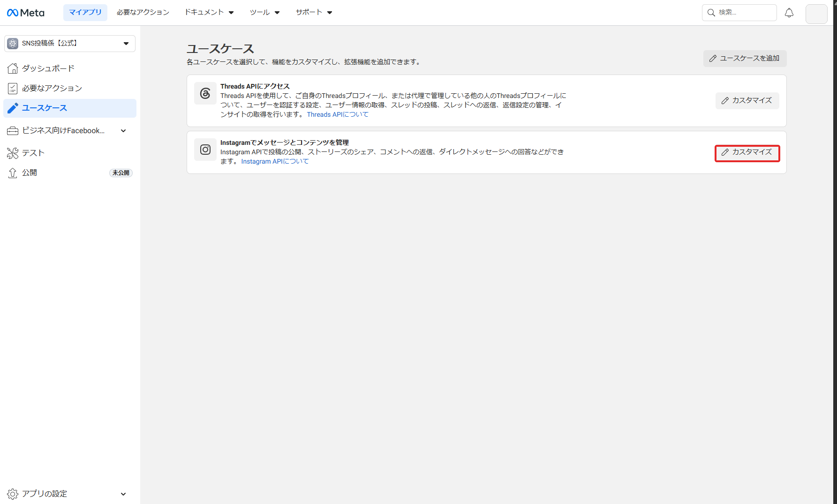Customize the Threads API use case
The height and width of the screenshot is (504, 837).
tap(747, 101)
